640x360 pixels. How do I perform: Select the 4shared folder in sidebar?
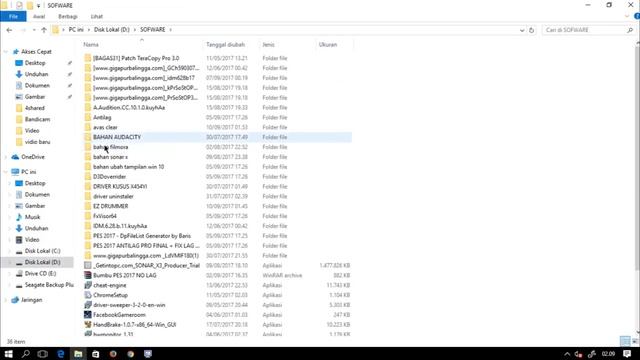[34, 108]
